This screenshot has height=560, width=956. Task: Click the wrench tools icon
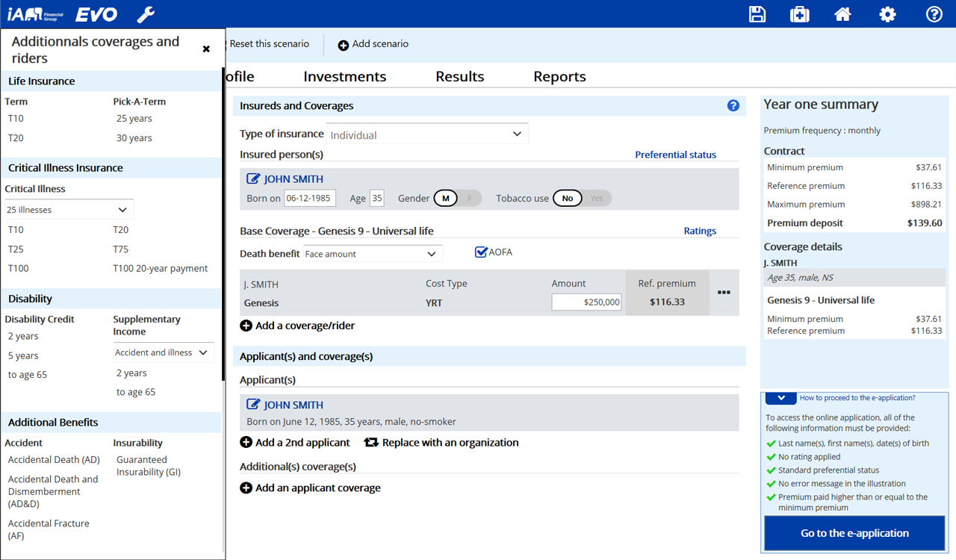[x=146, y=14]
